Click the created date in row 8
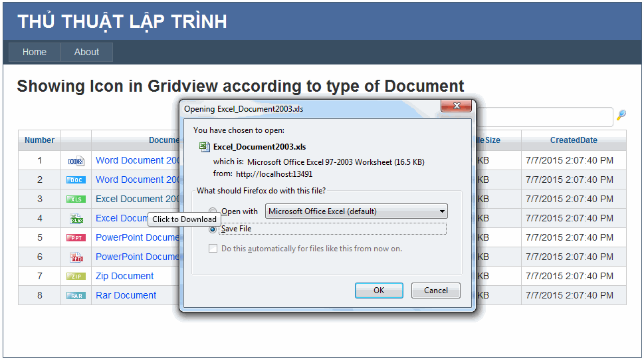This screenshot has width=644, height=359. (570, 295)
